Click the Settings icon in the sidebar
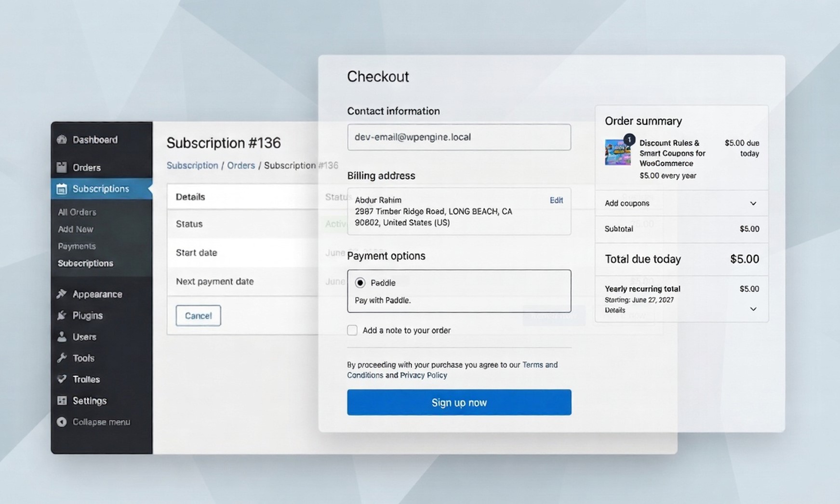 click(x=62, y=400)
